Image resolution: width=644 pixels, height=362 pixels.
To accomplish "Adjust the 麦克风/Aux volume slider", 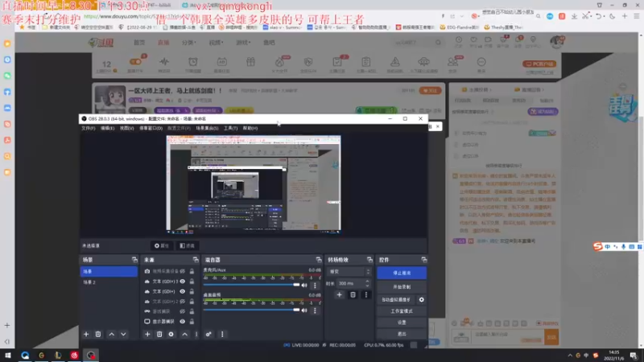I will [x=251, y=285].
